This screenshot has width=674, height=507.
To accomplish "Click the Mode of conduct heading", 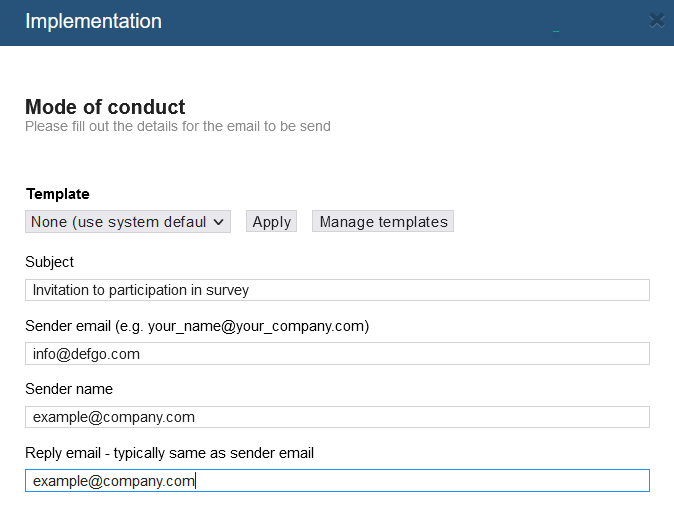I will pos(105,107).
